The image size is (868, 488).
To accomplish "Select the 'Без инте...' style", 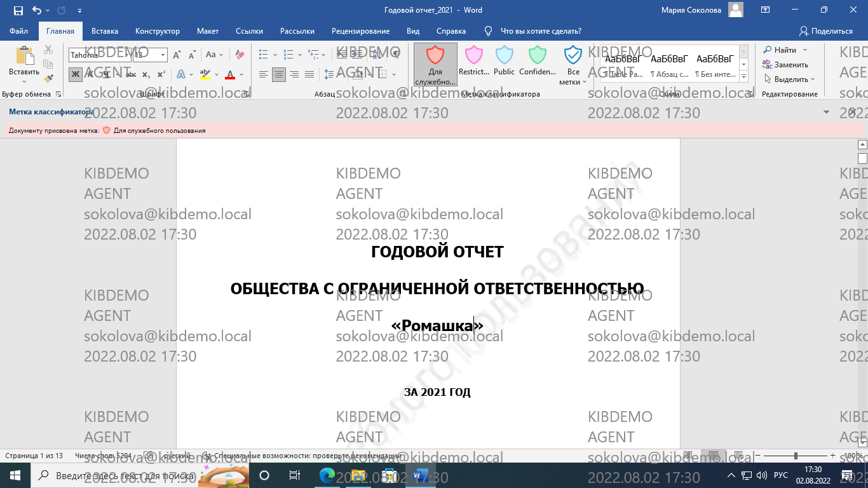I will click(x=715, y=64).
